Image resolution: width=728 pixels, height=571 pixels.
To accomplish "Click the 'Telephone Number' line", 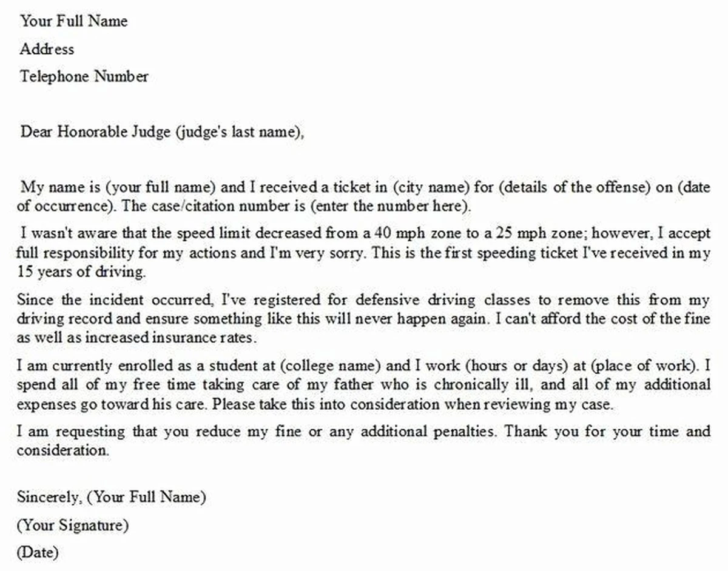I will (84, 77).
